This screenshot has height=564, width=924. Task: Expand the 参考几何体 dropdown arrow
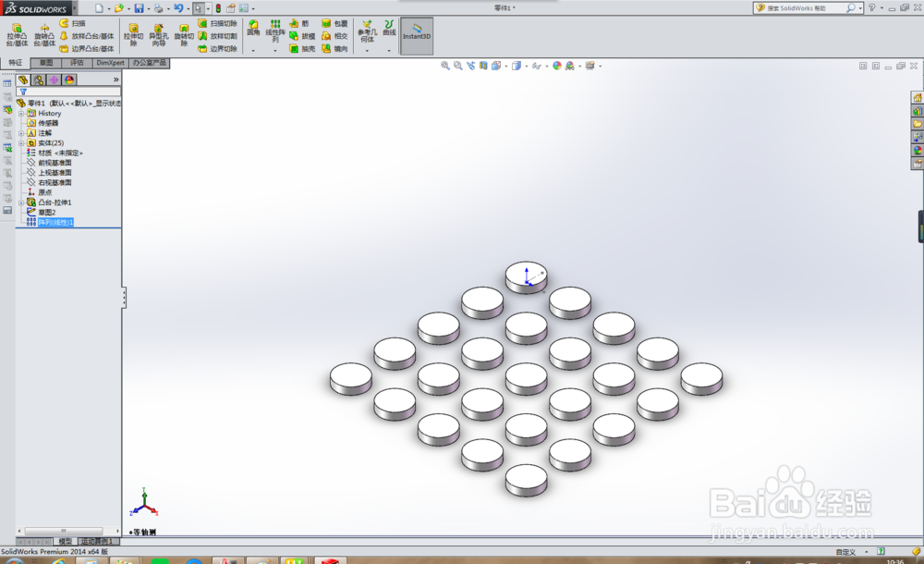click(x=367, y=51)
